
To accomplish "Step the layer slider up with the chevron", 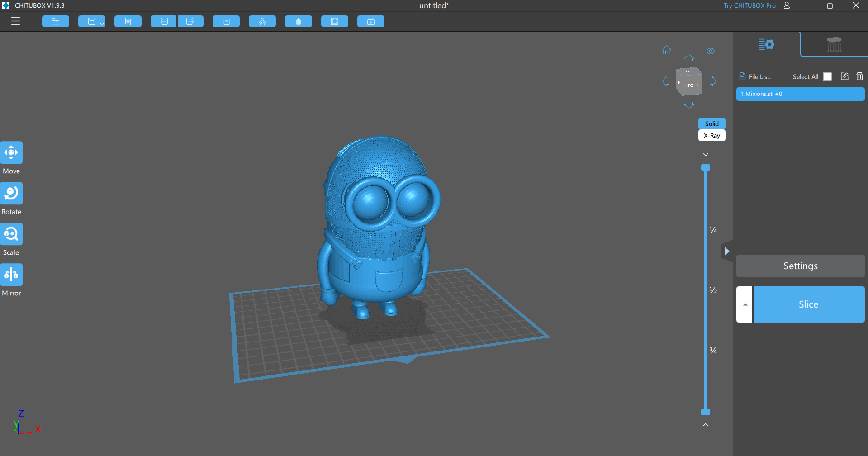I will [x=706, y=425].
